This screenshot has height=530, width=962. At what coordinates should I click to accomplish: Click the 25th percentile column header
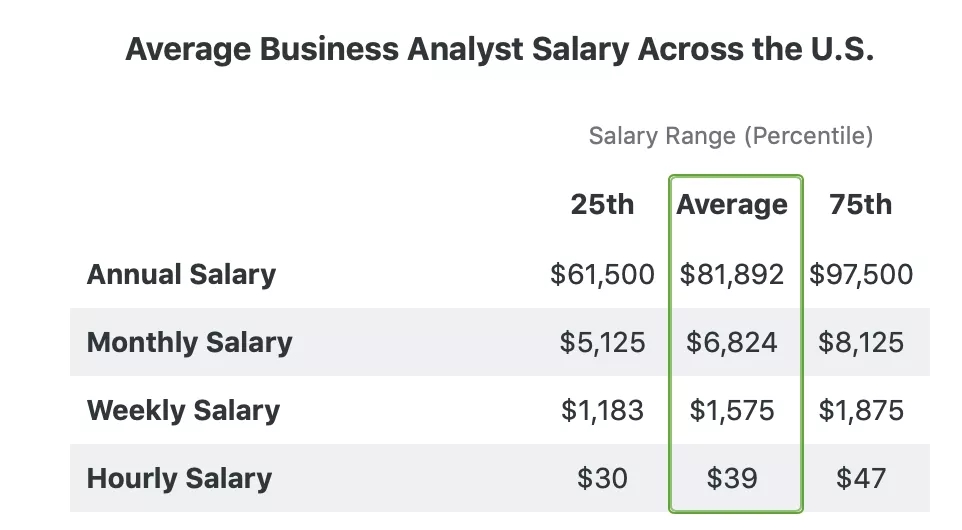click(x=602, y=205)
